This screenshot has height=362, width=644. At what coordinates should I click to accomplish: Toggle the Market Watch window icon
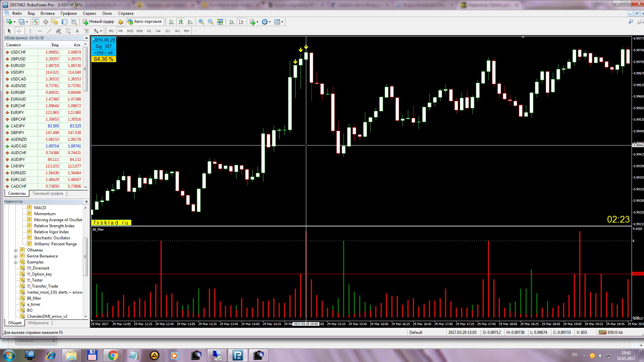point(36,22)
